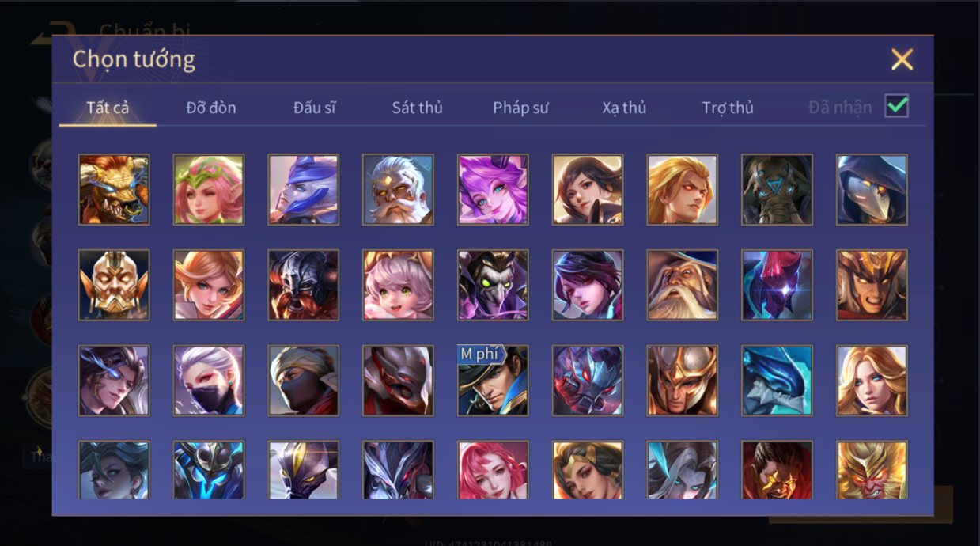Open the 'Đấu sĩ' tab
980x546 pixels.
coord(314,108)
